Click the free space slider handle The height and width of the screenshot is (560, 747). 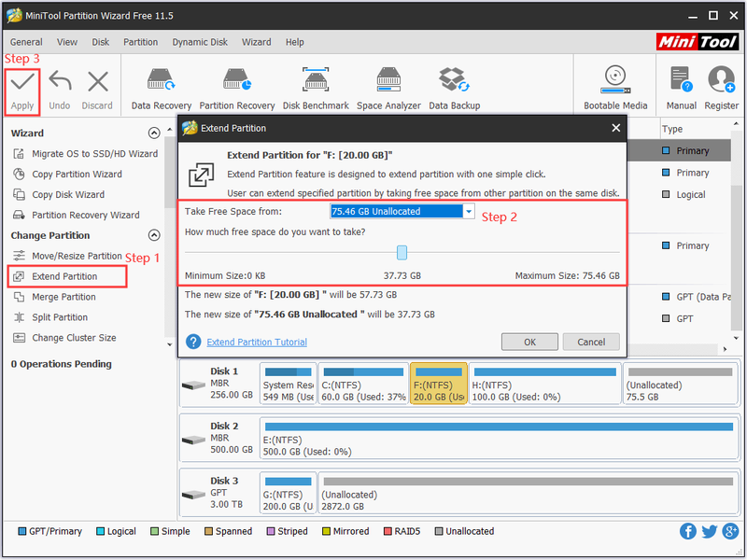tap(402, 252)
